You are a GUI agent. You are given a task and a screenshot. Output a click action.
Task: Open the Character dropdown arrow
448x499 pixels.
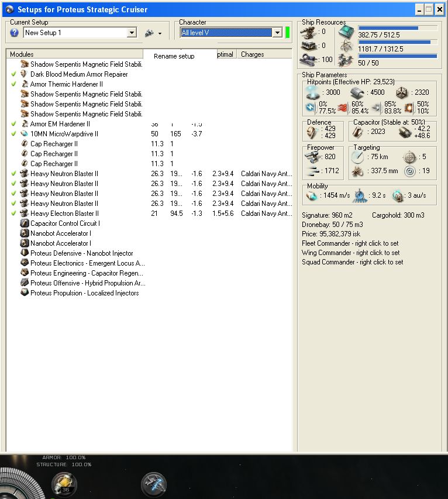(x=277, y=32)
